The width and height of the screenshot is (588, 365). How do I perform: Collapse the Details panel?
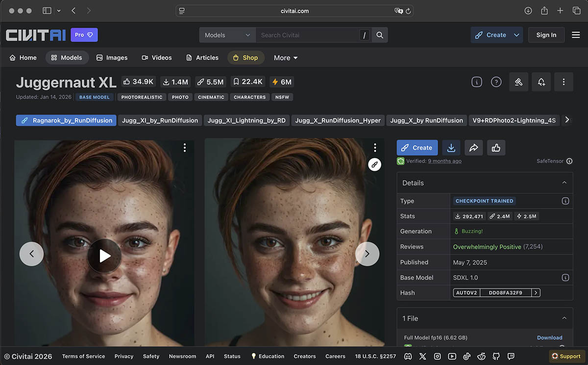[x=564, y=182]
